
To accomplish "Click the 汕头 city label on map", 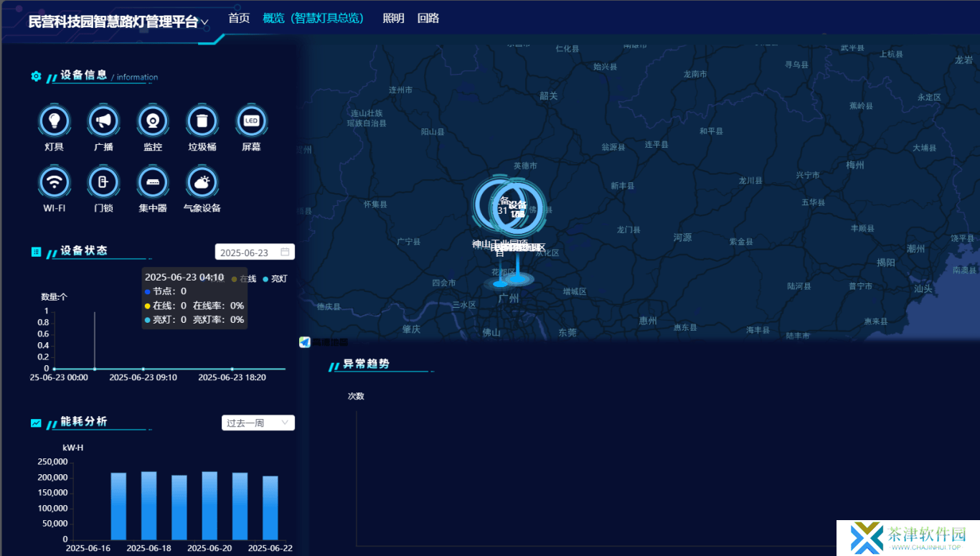I will [x=923, y=288].
